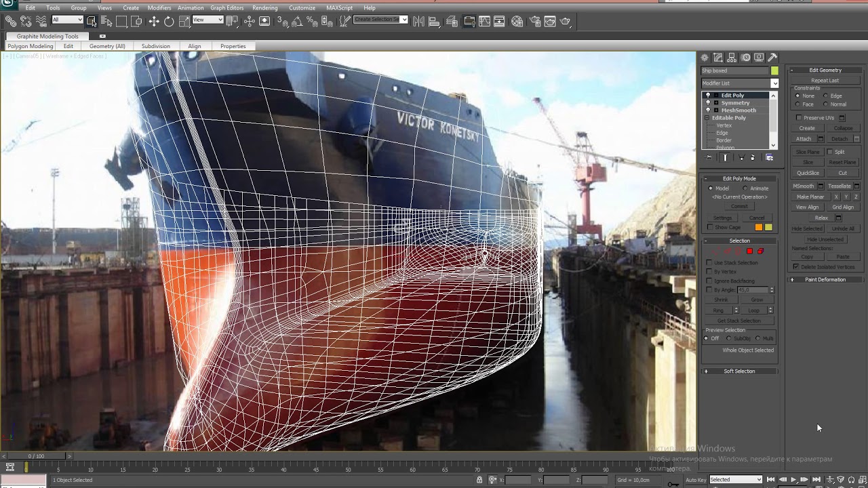The image size is (868, 488).
Task: Open the Utilities hammer panel
Action: pos(772,58)
